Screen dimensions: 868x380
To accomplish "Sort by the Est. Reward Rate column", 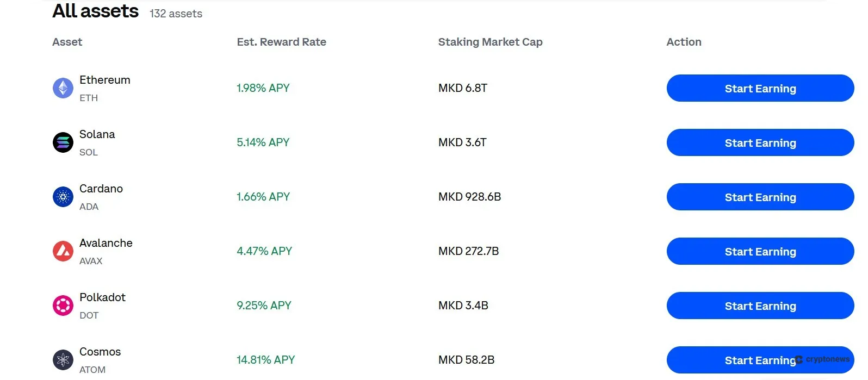I will coord(281,42).
